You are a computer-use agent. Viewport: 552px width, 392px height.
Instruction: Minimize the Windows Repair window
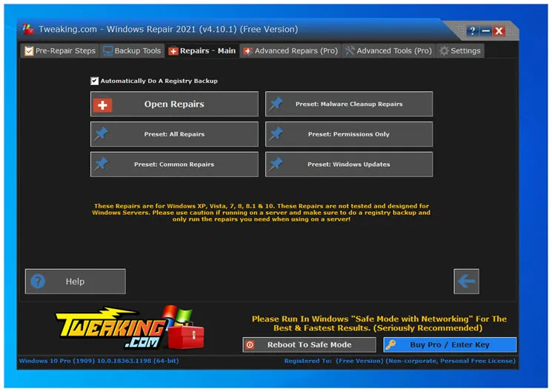pyautogui.click(x=486, y=31)
